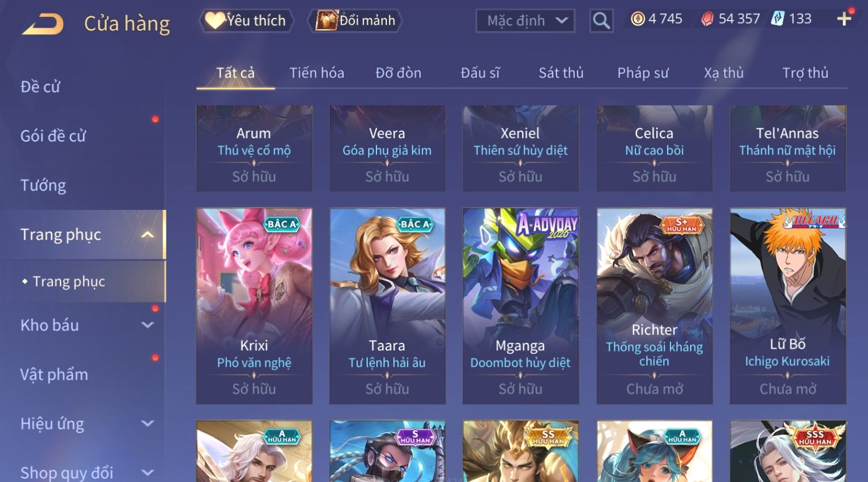Open Richter Thống soái kháng chiến skin
The image size is (868, 482).
tap(654, 306)
